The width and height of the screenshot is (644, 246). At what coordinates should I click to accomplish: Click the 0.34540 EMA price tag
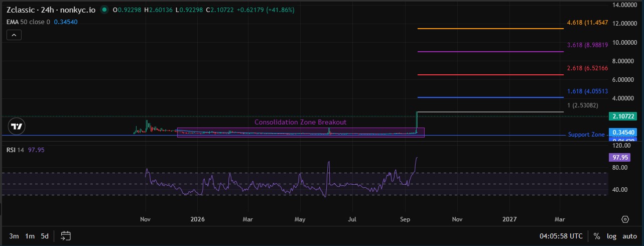point(623,133)
